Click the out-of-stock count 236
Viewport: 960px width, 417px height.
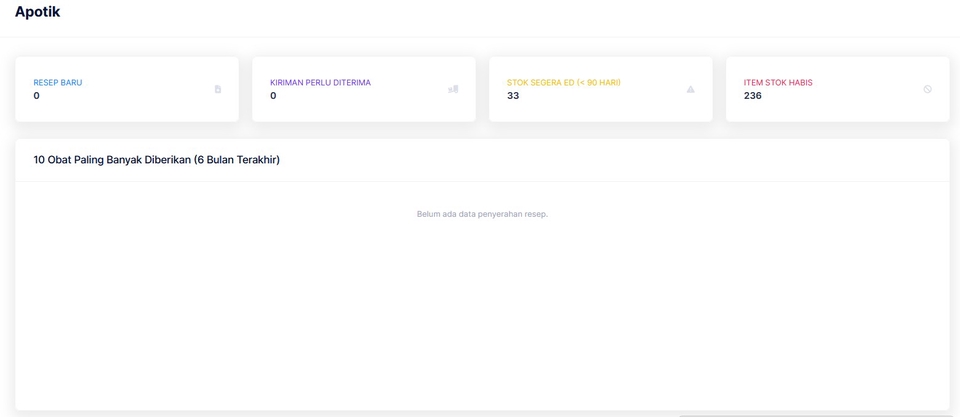pyautogui.click(x=753, y=96)
